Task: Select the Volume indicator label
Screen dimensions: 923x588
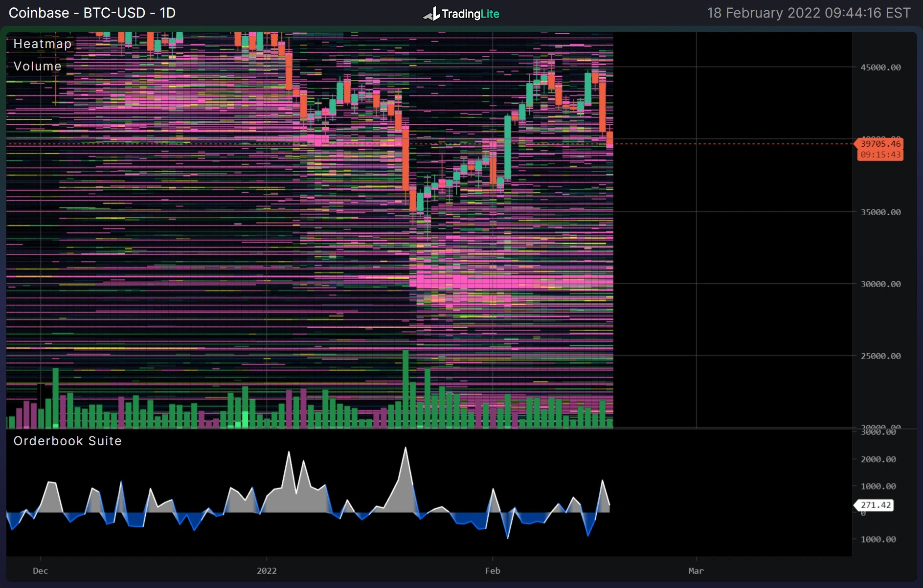Action: (x=38, y=66)
